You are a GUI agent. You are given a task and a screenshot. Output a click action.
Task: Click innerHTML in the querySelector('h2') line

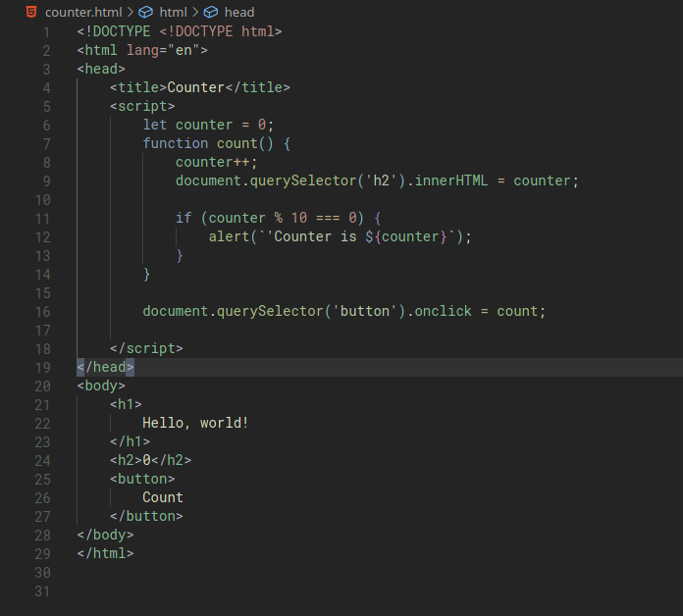tap(450, 180)
